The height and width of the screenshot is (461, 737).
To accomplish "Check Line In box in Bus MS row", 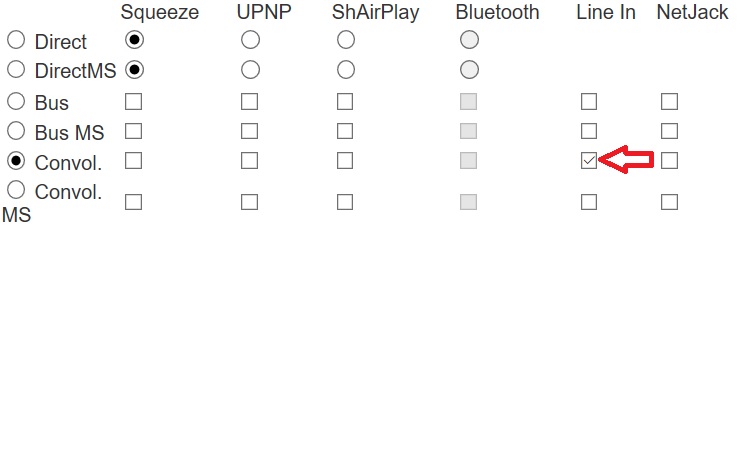I will pyautogui.click(x=589, y=131).
